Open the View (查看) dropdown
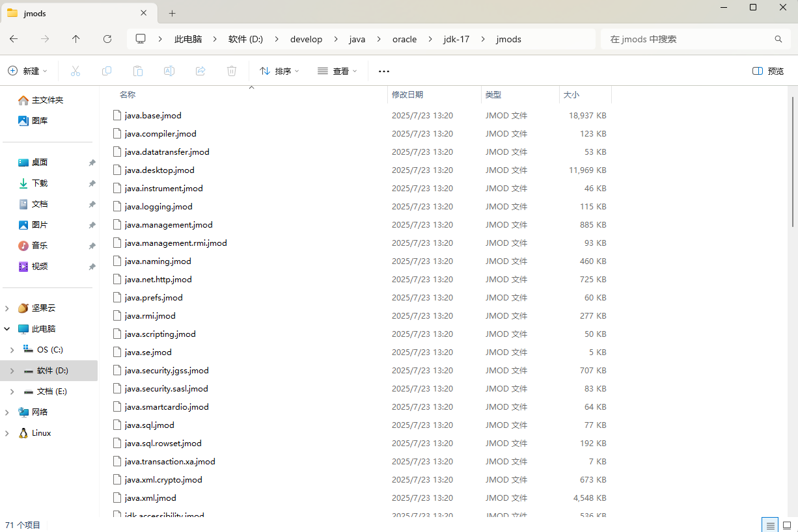798x532 pixels. click(337, 71)
